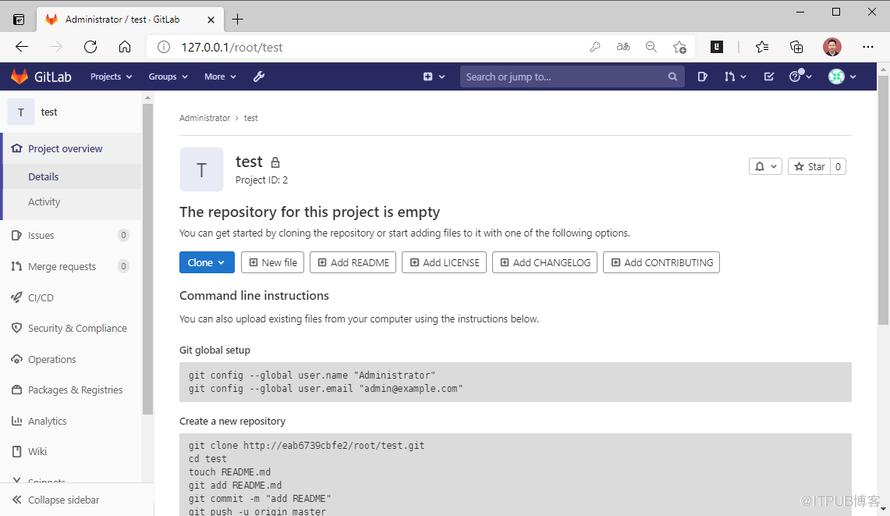This screenshot has width=890, height=516.
Task: Focus the Search or jump to field
Action: click(x=572, y=77)
